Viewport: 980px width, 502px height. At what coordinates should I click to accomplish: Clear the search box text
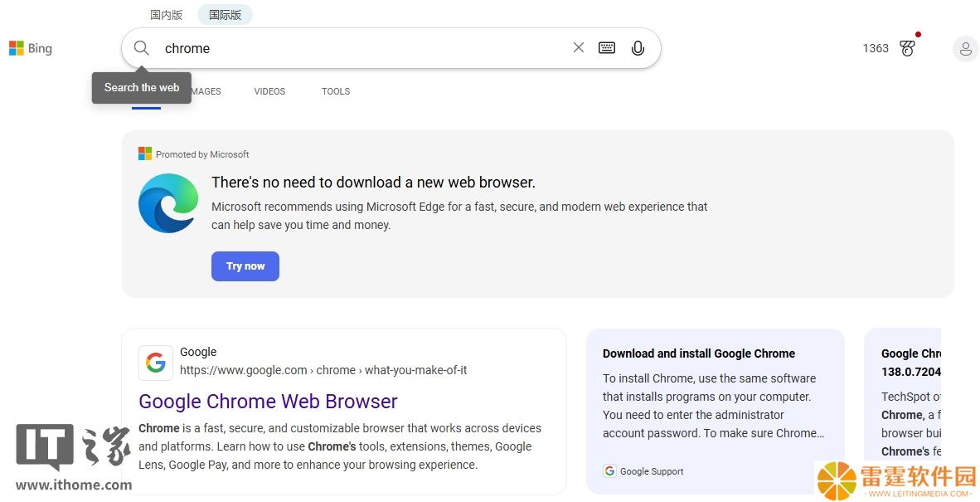[579, 47]
